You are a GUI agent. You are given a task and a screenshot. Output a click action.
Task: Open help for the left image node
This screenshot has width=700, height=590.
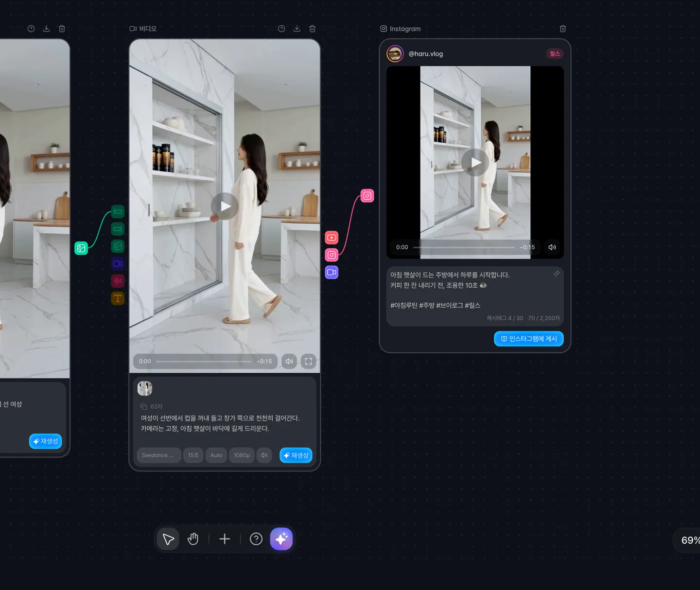pos(31,29)
